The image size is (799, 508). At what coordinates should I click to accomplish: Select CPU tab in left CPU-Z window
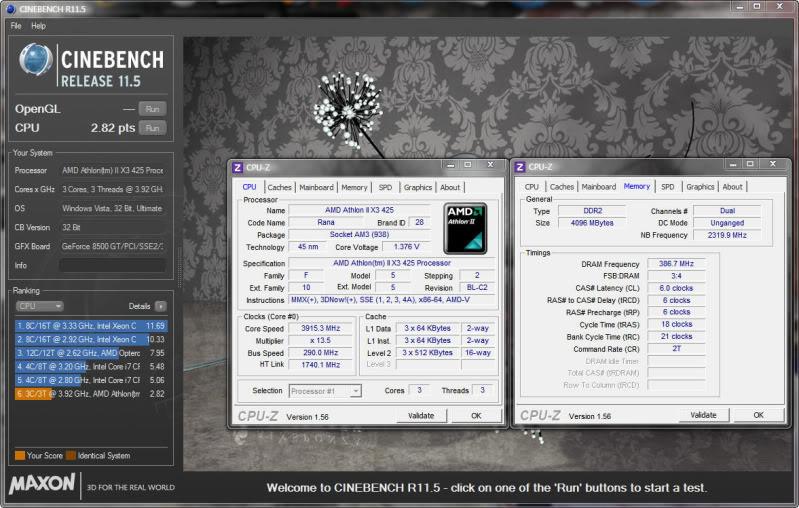(250, 187)
